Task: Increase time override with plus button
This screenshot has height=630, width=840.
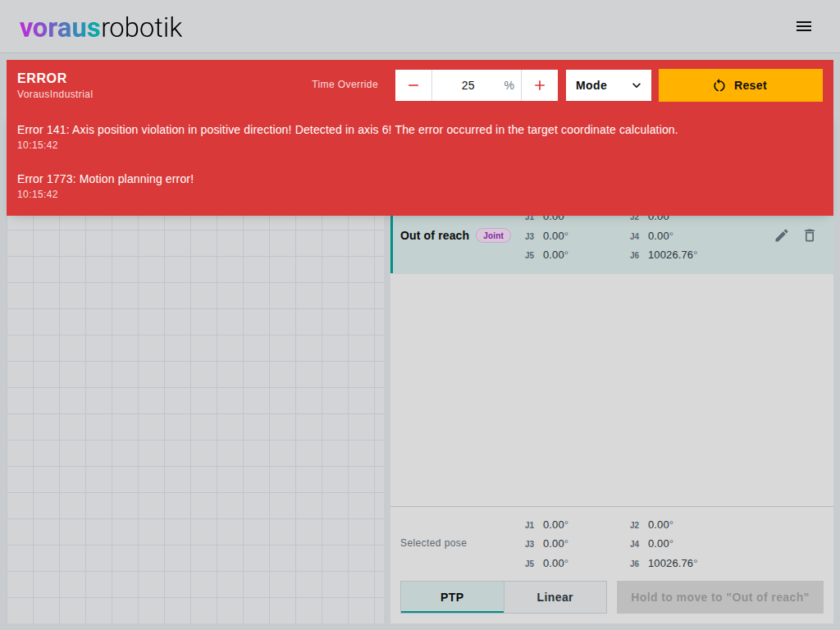Action: point(540,85)
